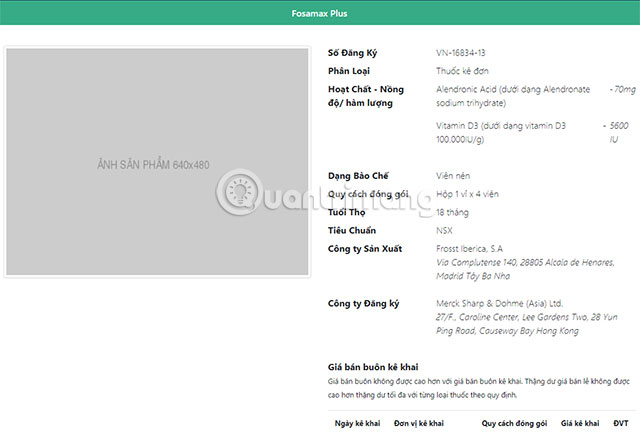
Task: Open the product image placeholder
Action: click(157, 162)
